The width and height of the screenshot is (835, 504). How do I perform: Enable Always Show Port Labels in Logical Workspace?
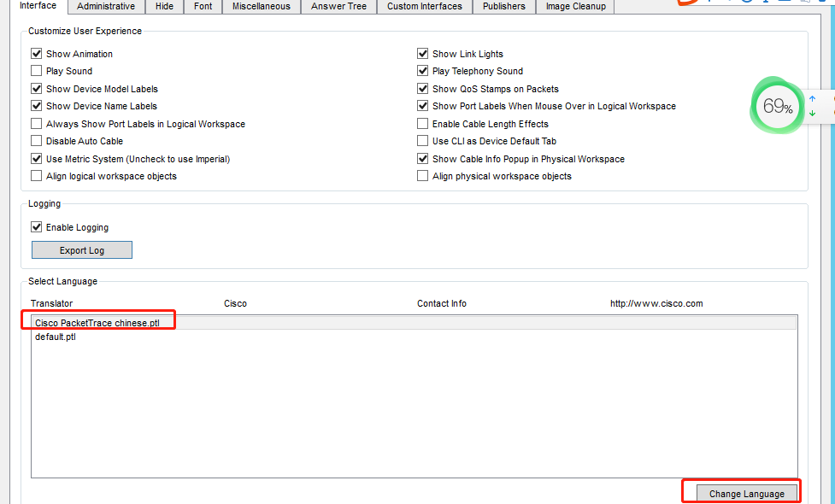pyautogui.click(x=36, y=124)
